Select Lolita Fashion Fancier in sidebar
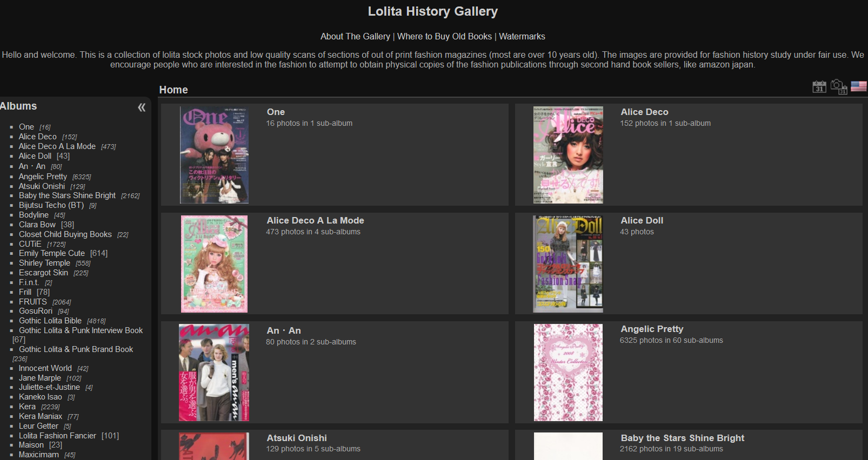The image size is (868, 460). point(57,436)
